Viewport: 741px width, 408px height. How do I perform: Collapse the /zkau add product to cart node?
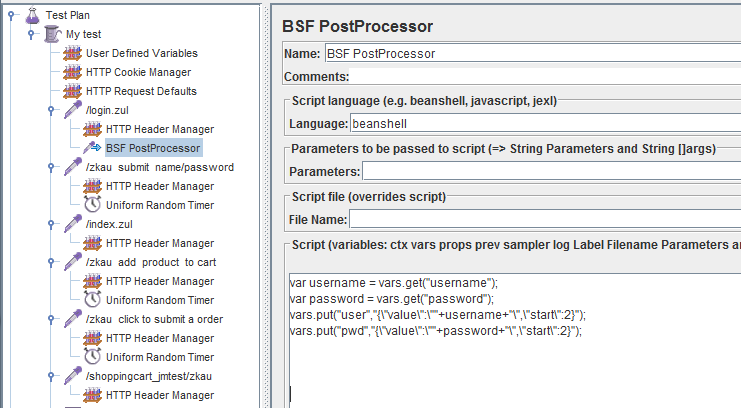click(x=51, y=262)
